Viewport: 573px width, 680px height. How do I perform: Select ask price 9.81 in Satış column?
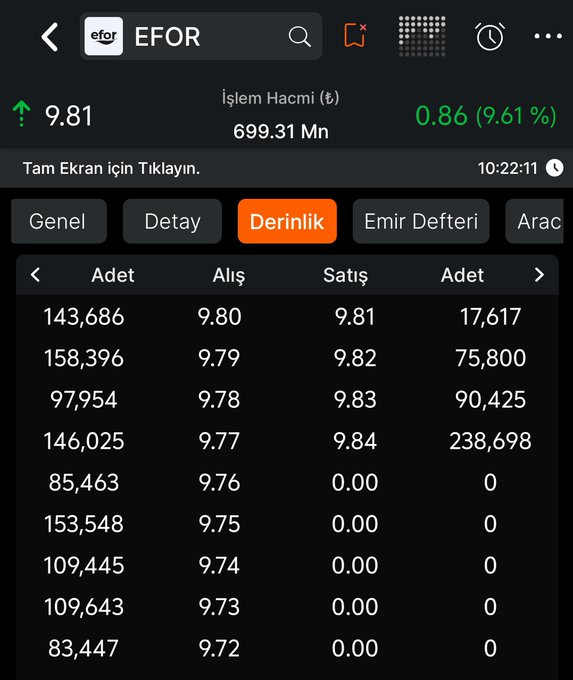click(x=355, y=317)
